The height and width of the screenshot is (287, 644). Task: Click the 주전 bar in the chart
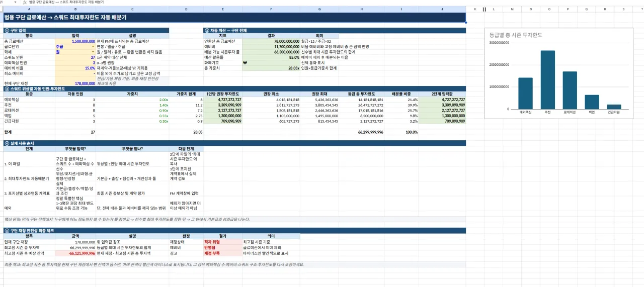tap(547, 79)
